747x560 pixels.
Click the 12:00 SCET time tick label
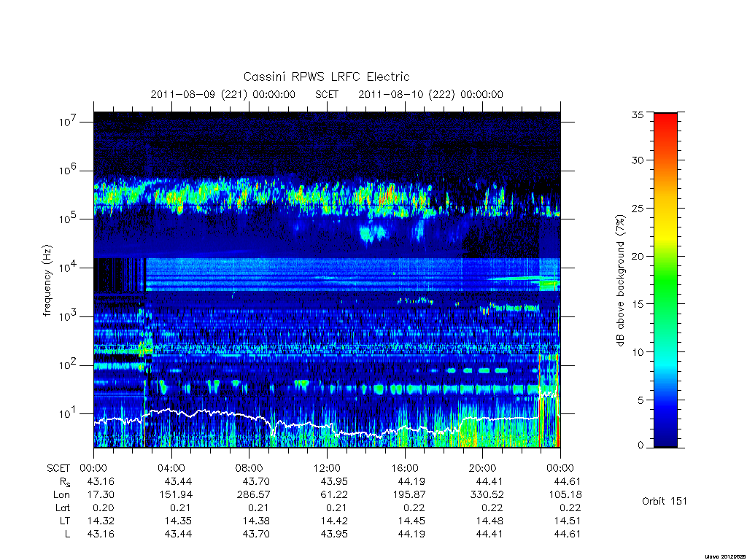(x=327, y=468)
